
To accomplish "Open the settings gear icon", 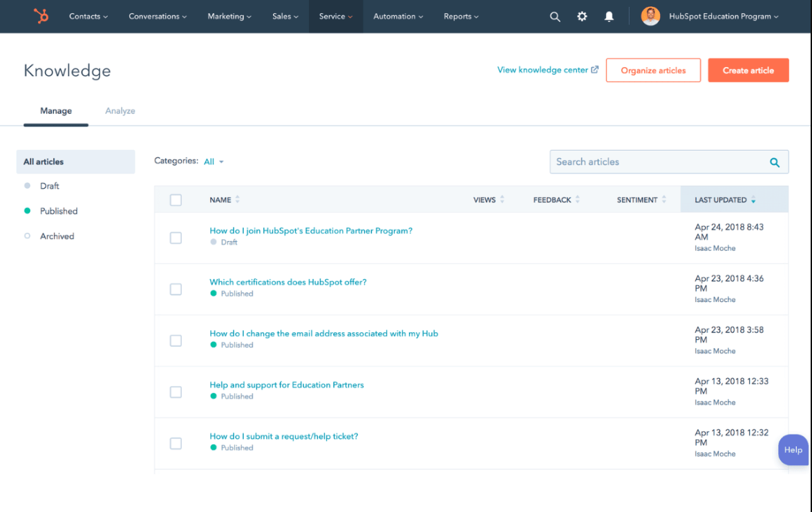I will point(582,16).
